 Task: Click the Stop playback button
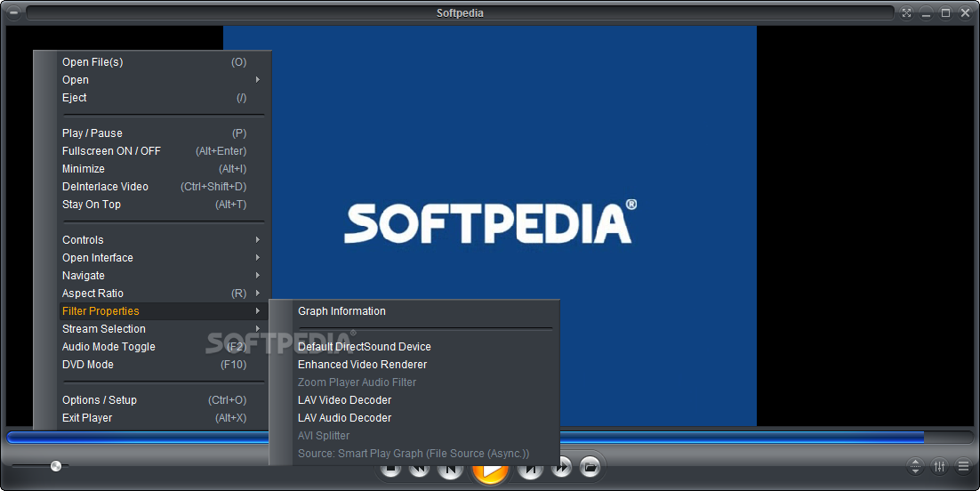tap(390, 471)
